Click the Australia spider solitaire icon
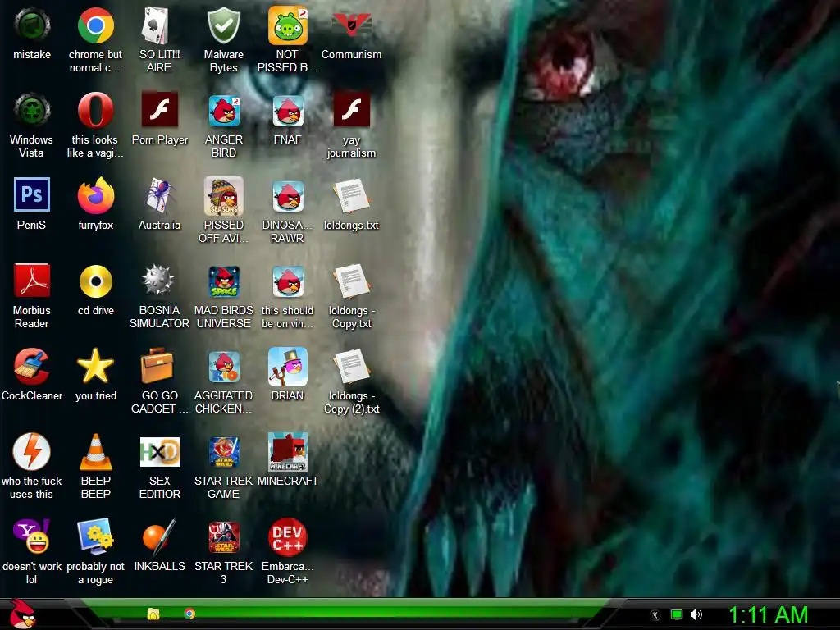This screenshot has height=630, width=840. (159, 195)
